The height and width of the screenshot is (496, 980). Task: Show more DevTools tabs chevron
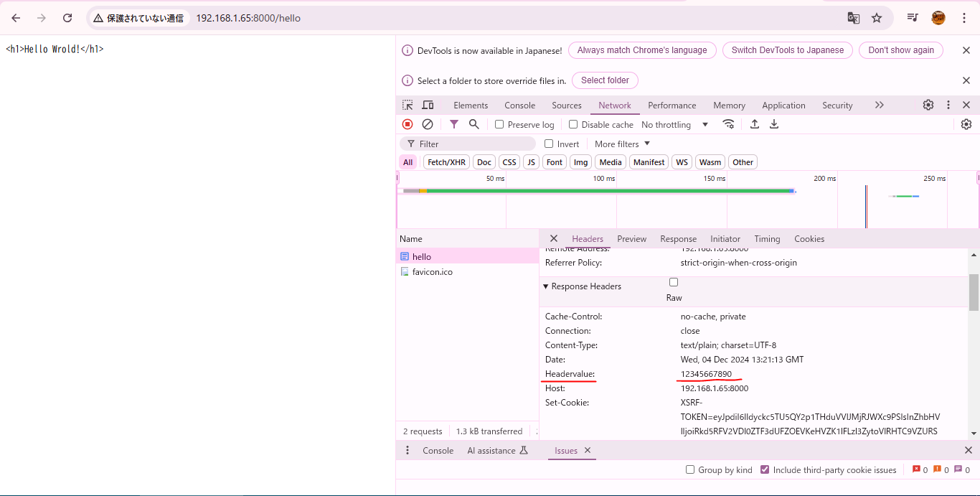coord(880,105)
